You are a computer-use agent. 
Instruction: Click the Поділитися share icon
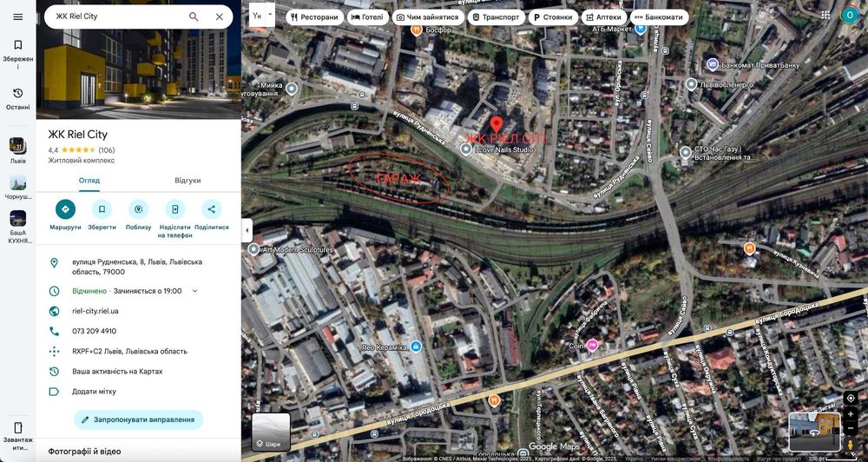pos(212,209)
